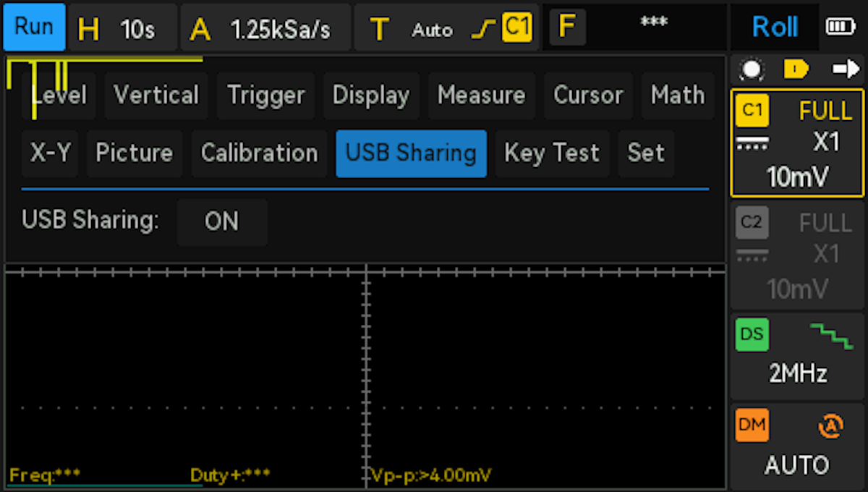This screenshot has width=868, height=492.
Task: Click the orange DM multimeter icon
Action: point(752,425)
